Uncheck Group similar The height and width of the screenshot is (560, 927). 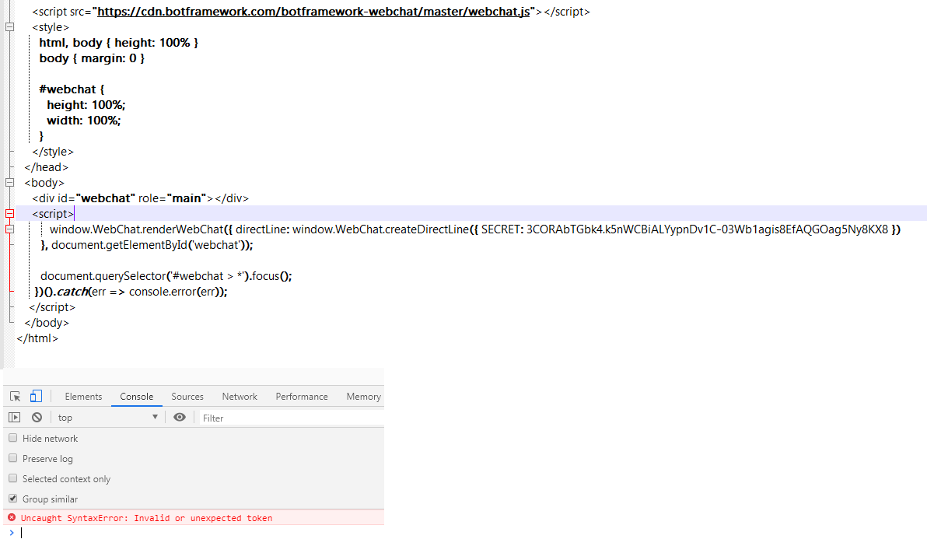12,499
